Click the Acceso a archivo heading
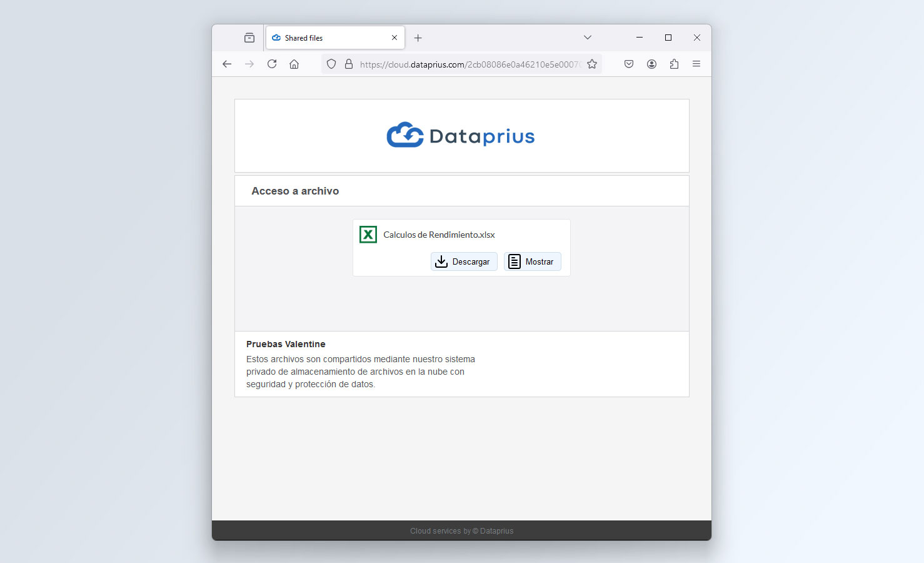 (295, 191)
